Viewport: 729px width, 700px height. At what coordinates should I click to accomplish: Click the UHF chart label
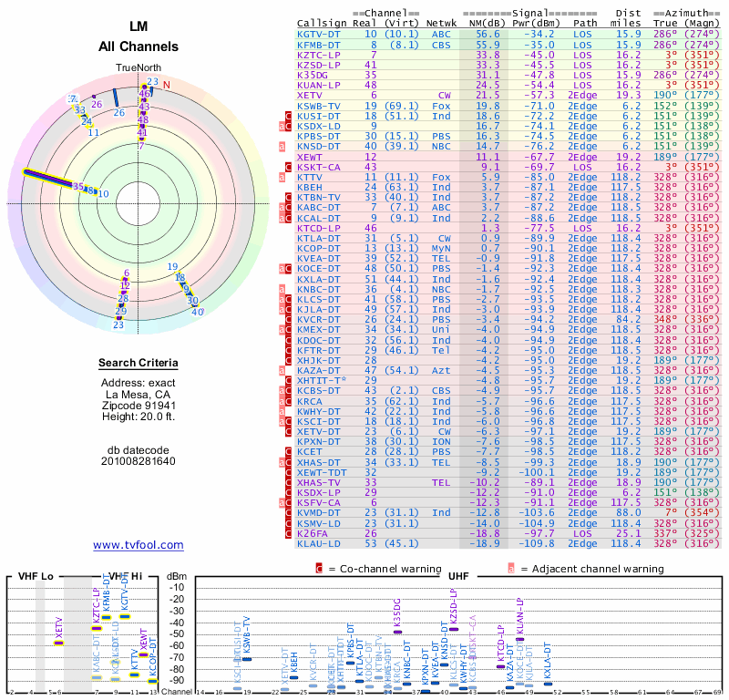coord(458,576)
